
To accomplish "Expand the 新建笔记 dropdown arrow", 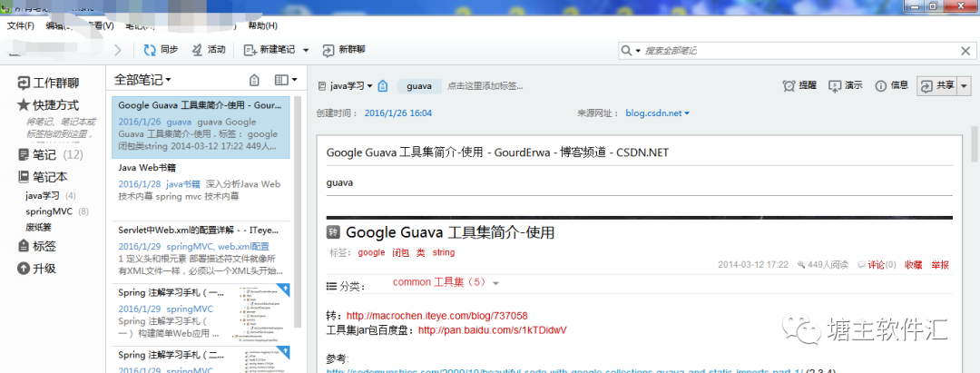I will (x=306, y=50).
